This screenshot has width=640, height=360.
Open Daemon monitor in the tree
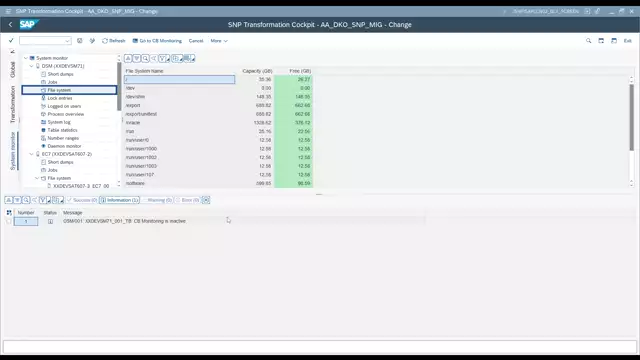tap(64, 146)
